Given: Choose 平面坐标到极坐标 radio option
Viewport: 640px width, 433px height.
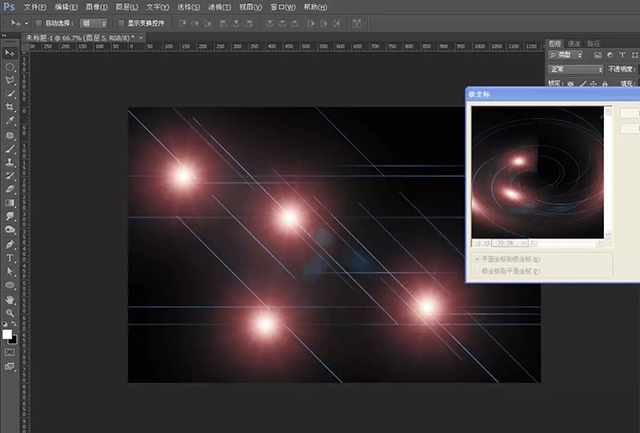Looking at the screenshot, I should click(x=475, y=258).
